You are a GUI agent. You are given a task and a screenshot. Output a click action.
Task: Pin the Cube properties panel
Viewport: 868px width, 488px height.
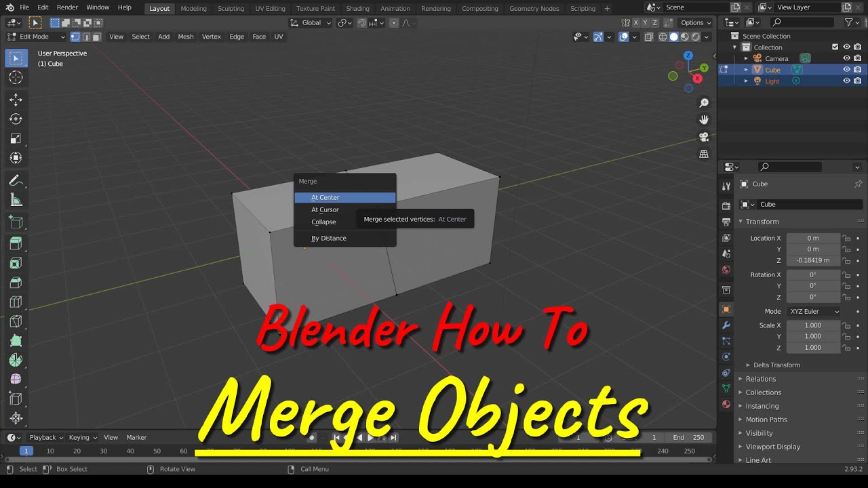tap(858, 184)
